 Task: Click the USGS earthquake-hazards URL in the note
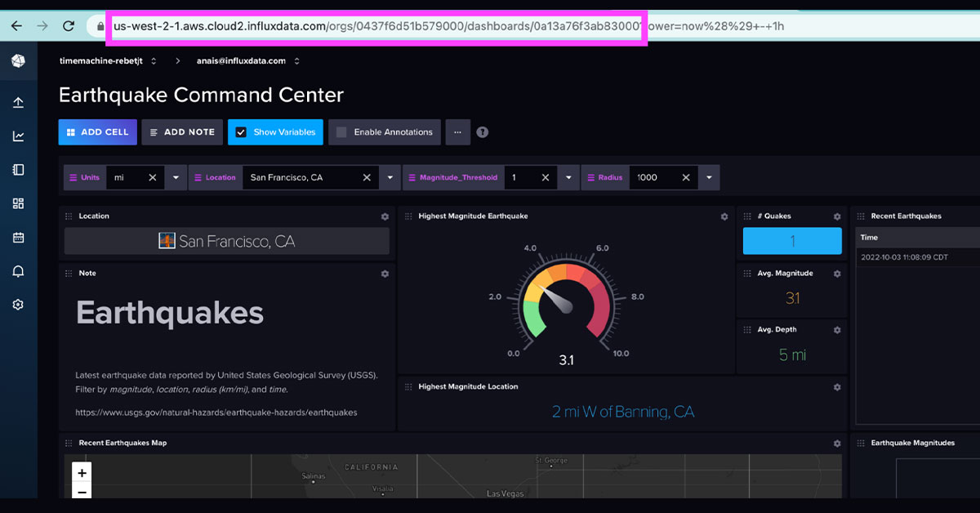coord(216,413)
